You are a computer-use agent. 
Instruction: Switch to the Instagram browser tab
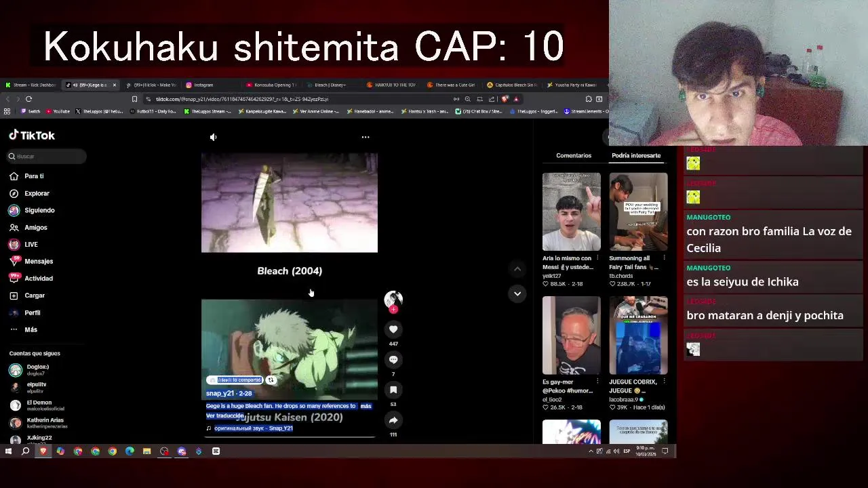[200, 85]
